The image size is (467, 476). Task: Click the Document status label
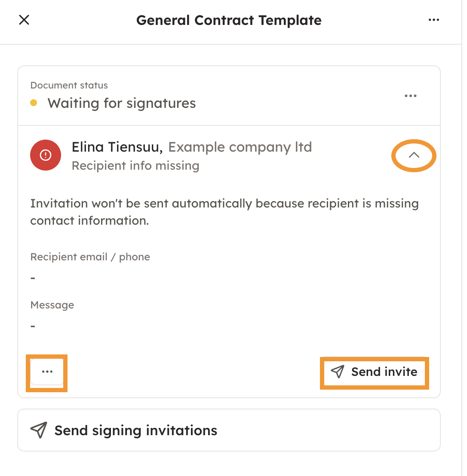click(x=69, y=85)
